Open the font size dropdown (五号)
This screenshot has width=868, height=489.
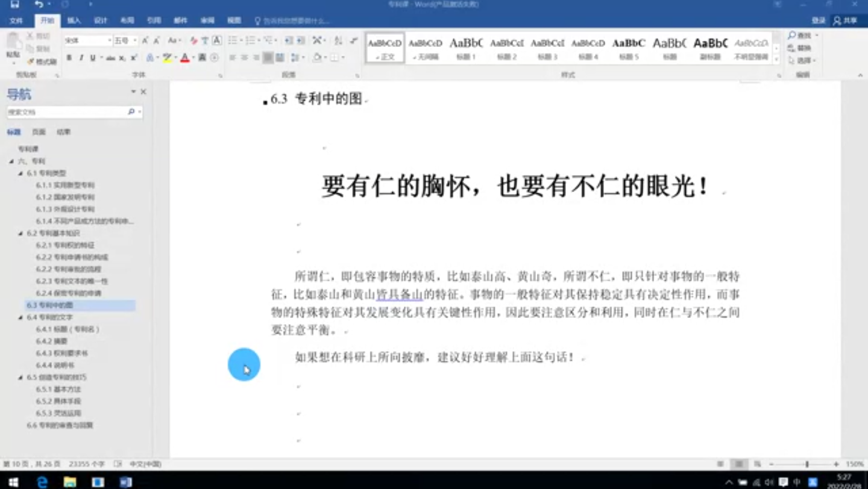(135, 40)
